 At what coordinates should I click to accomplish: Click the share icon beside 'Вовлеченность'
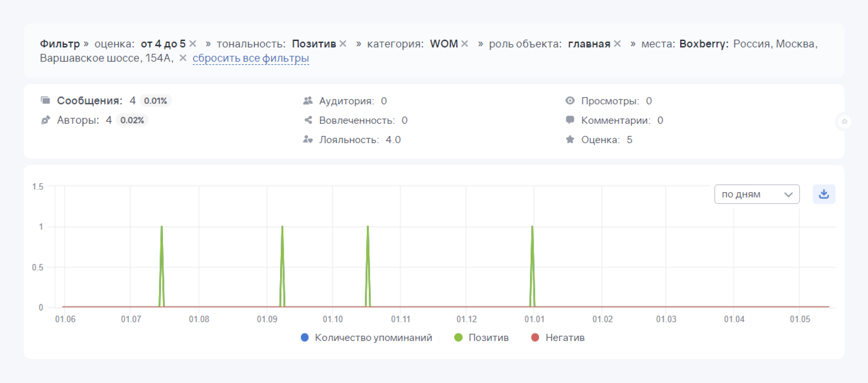click(x=308, y=120)
